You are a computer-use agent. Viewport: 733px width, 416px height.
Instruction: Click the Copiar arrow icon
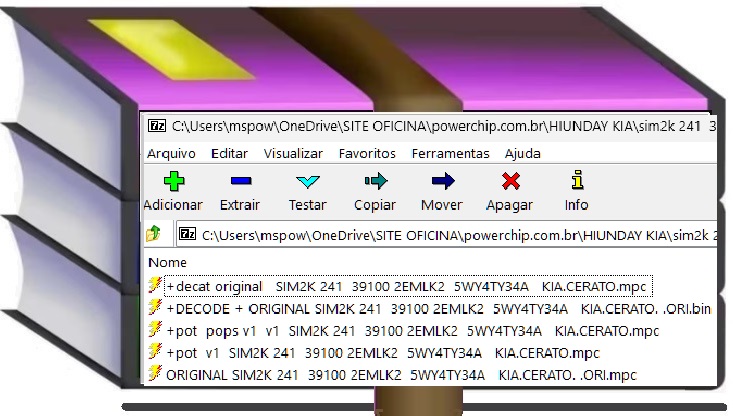(x=375, y=182)
